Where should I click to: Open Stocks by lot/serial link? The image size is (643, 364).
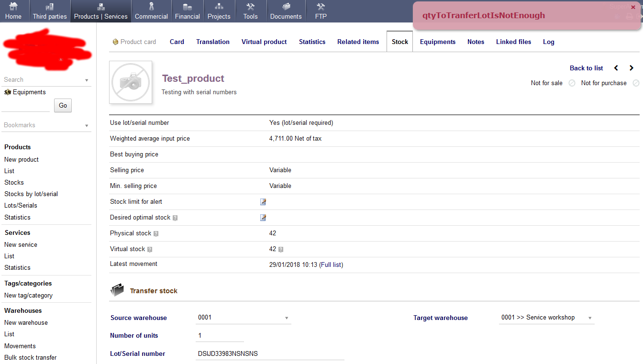click(x=31, y=194)
